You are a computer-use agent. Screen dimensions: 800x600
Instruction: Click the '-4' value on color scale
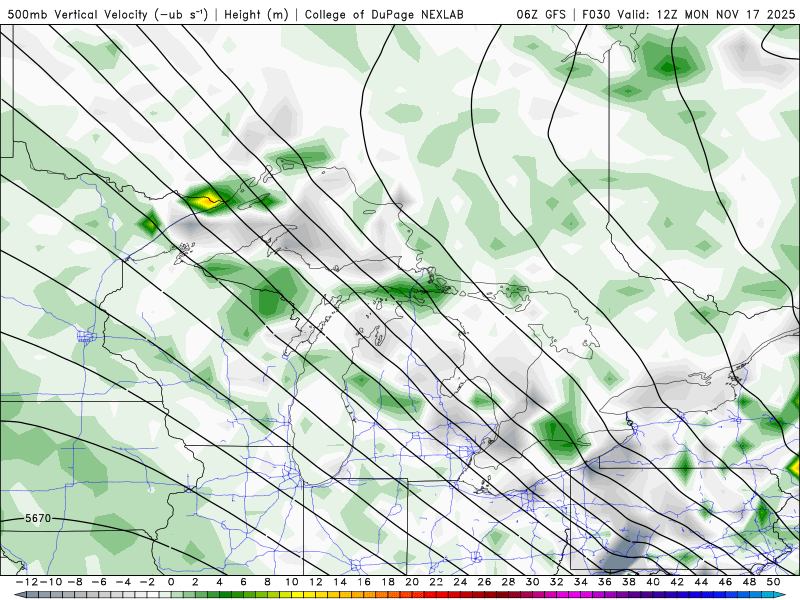123,582
